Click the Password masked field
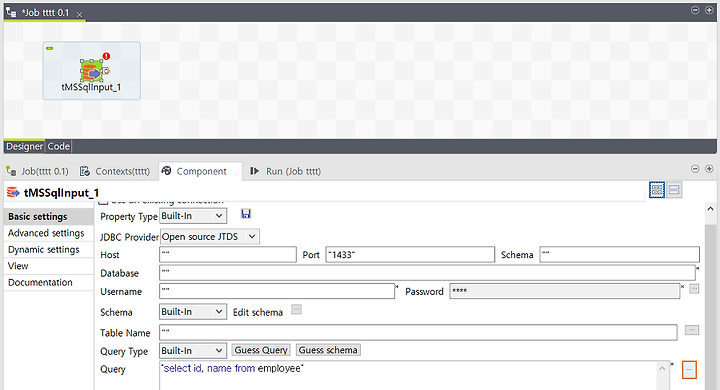Screen dimensions: 720x390 tap(564, 291)
